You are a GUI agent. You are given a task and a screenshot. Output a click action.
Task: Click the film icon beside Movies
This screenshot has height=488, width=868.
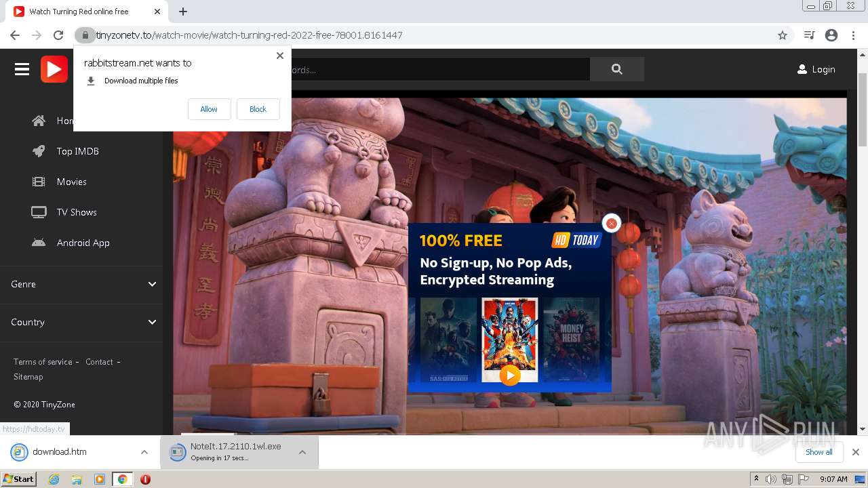[x=39, y=182]
